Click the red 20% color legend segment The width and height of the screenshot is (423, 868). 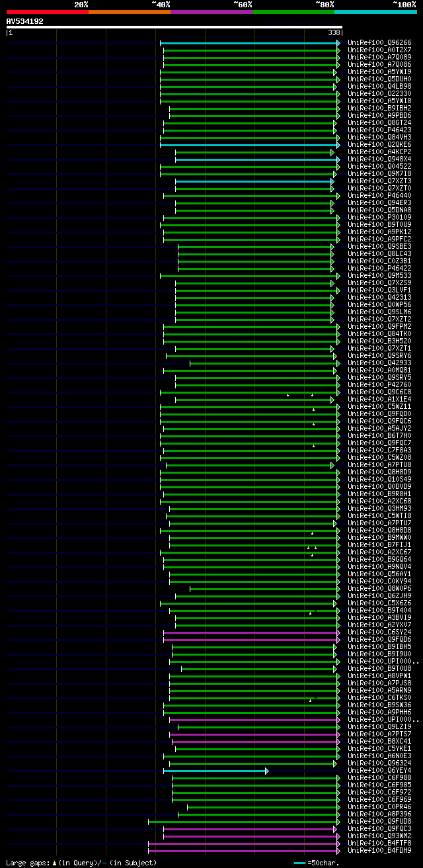(48, 12)
